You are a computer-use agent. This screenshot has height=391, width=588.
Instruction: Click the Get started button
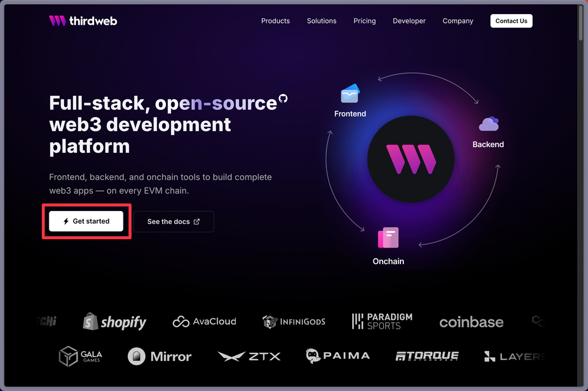pos(86,221)
